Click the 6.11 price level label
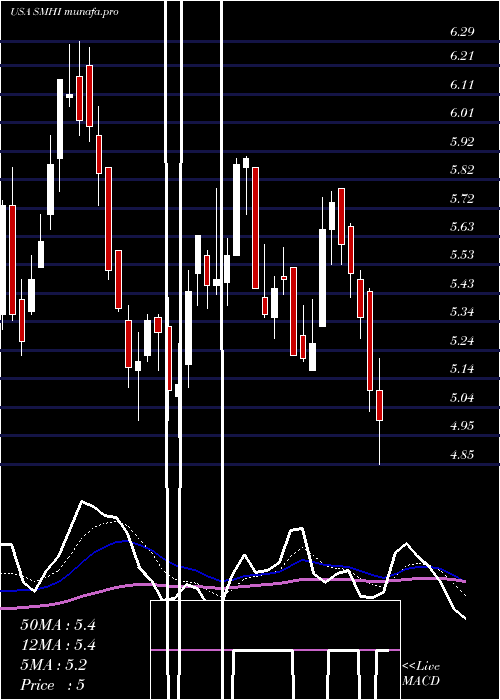500x700 pixels. (462, 85)
